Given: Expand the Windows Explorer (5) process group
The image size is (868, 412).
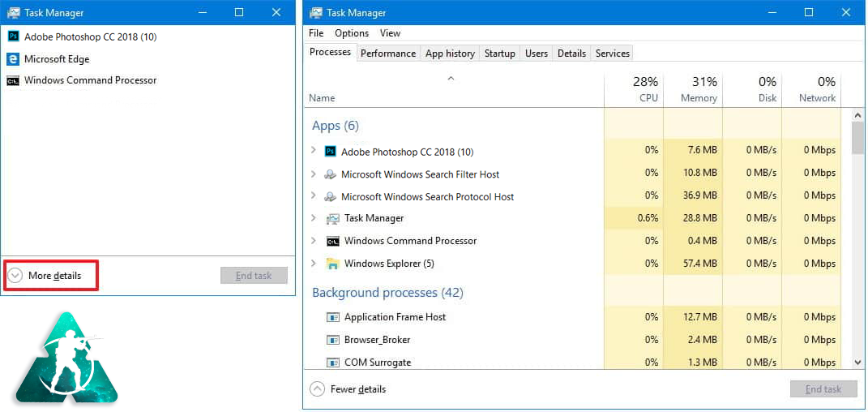Looking at the screenshot, I should 314,264.
